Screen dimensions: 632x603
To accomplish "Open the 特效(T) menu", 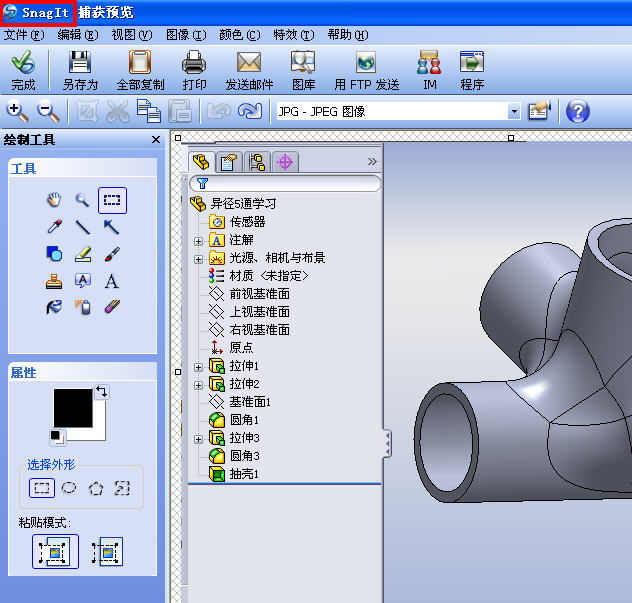I will point(294,35).
